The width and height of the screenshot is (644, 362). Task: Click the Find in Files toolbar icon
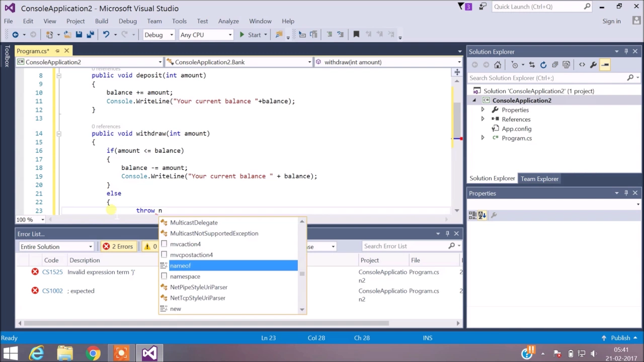(279, 35)
